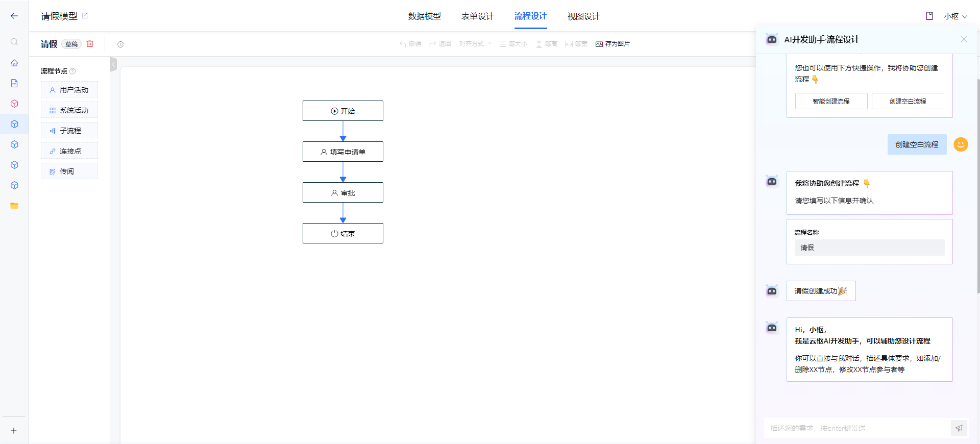This screenshot has width=980, height=444.
Task: Open the home icon in the left sidebar
Action: pyautogui.click(x=14, y=63)
